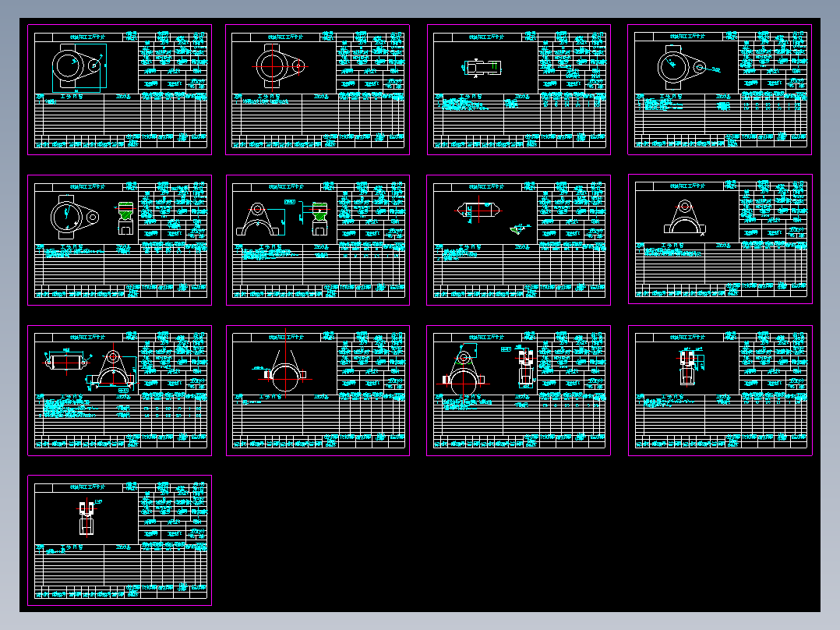
Task: Select the sheet showing only a white fork front view
Action: 720,239
